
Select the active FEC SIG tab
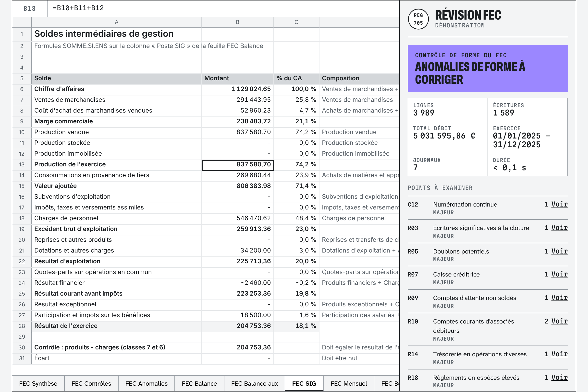[x=304, y=383]
